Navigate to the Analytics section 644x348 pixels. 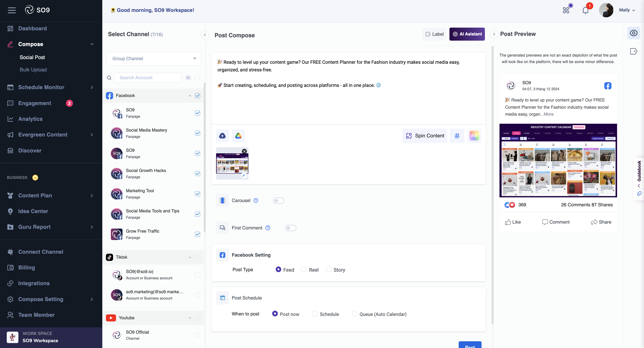[30, 119]
